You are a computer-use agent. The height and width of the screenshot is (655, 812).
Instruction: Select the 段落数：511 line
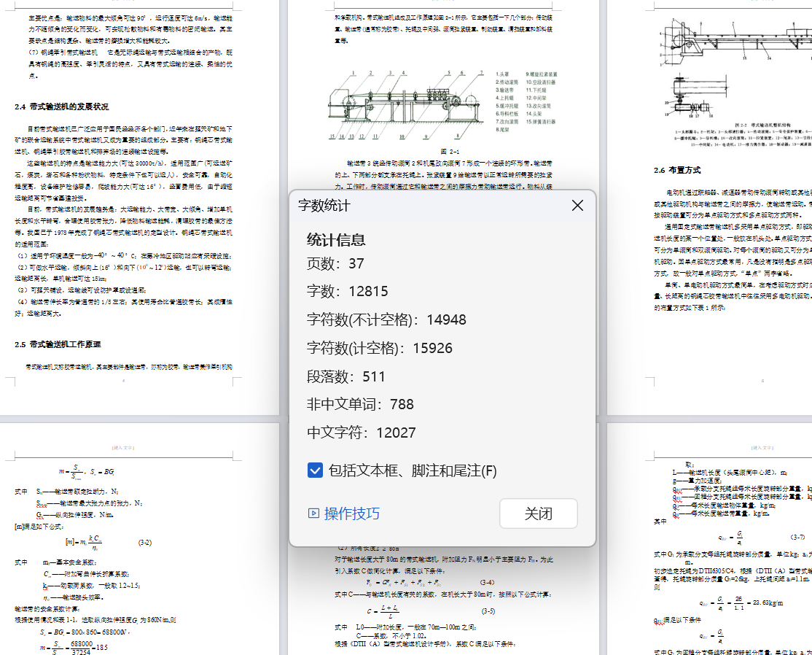point(346,376)
